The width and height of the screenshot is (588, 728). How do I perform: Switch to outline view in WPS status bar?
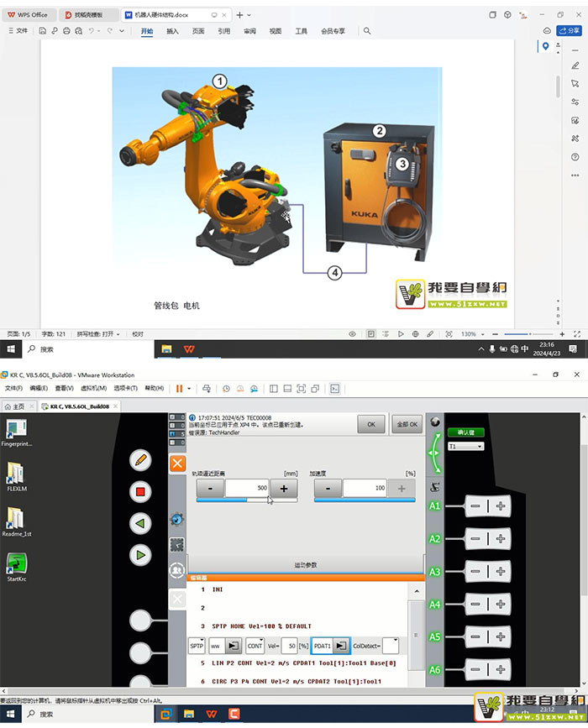[386, 334]
